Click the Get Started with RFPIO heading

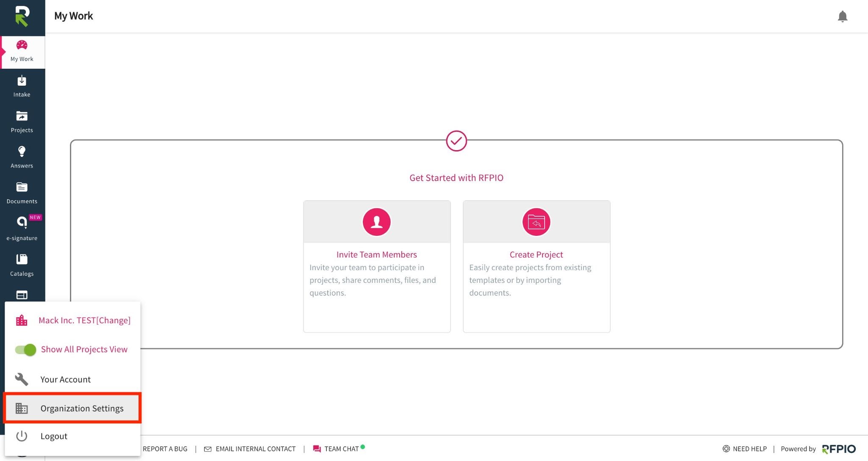pyautogui.click(x=456, y=178)
